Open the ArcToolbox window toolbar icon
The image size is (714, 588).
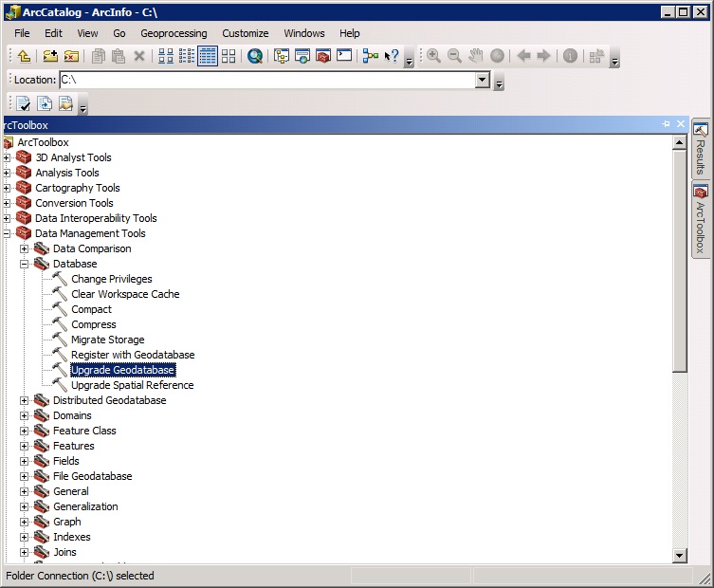[323, 56]
